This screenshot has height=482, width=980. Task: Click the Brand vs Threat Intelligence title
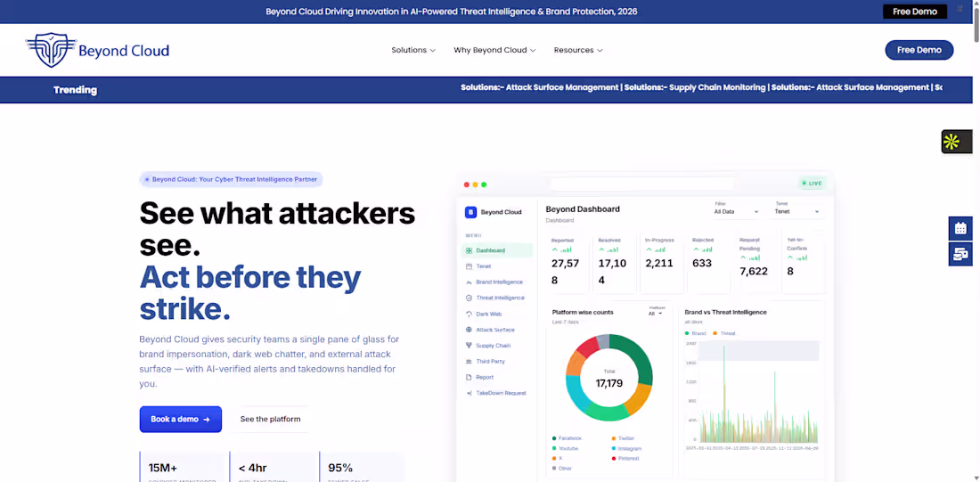[725, 312]
